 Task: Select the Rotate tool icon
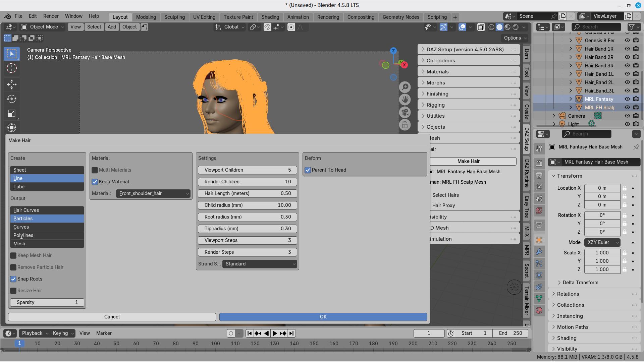(11, 99)
